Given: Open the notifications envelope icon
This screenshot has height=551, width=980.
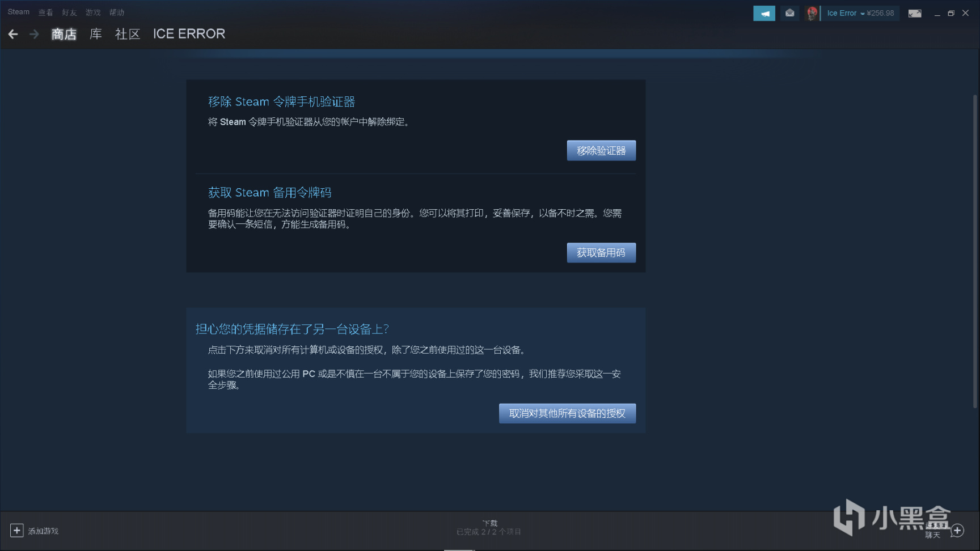Looking at the screenshot, I should click(x=789, y=12).
